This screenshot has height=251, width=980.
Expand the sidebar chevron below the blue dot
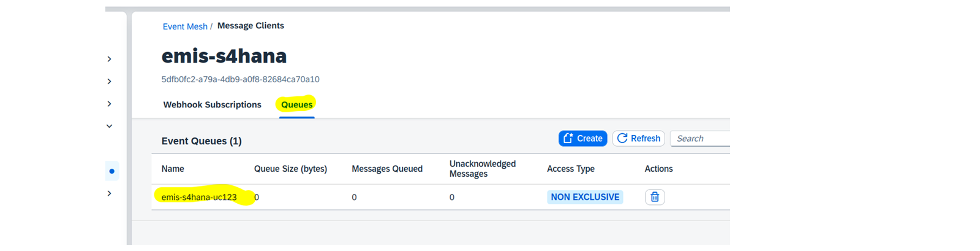pyautogui.click(x=109, y=193)
